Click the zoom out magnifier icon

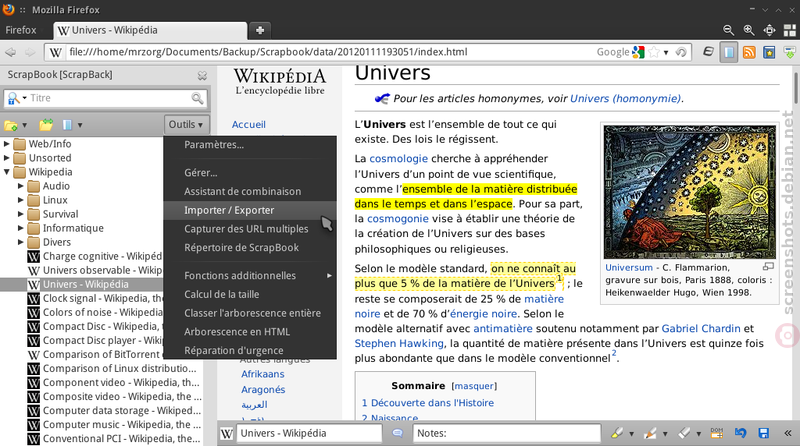(x=729, y=30)
